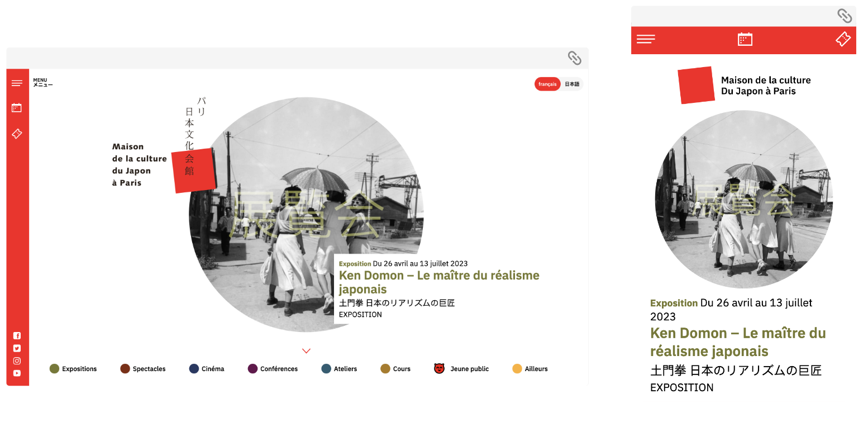Click the ticket icon in the sidebar

pos(17,134)
